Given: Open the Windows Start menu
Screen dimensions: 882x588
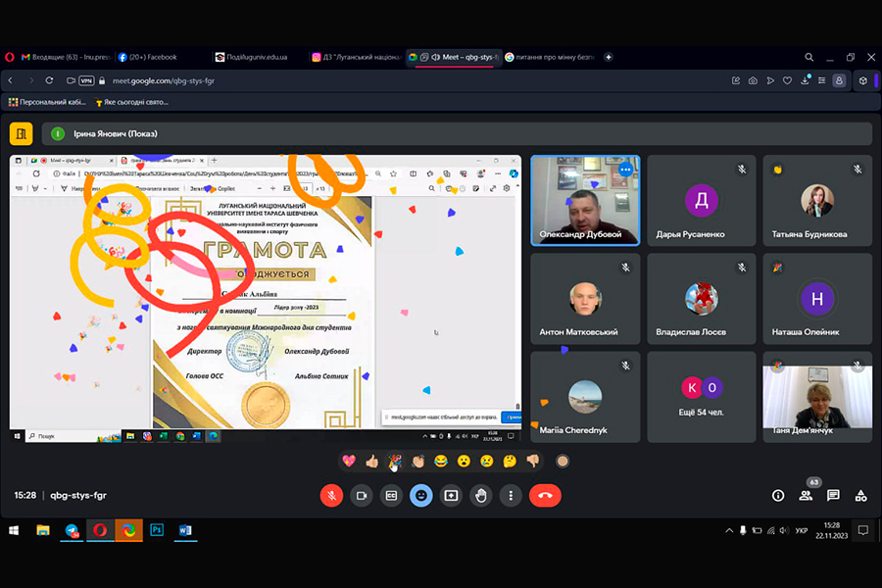Looking at the screenshot, I should click(x=14, y=530).
